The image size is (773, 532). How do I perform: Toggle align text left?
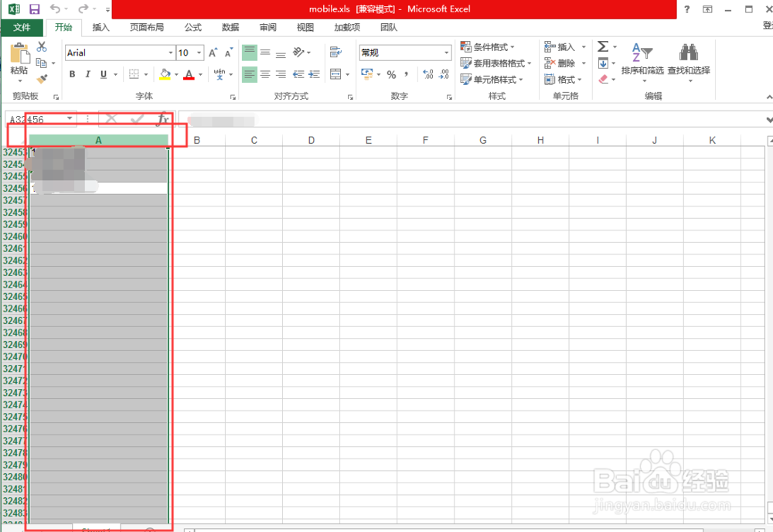250,74
